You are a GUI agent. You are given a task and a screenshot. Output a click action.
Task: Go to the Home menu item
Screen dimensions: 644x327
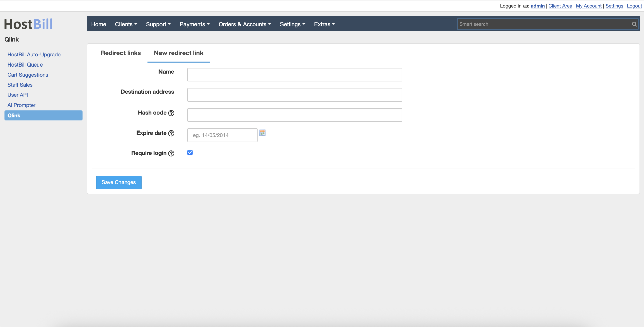click(99, 24)
